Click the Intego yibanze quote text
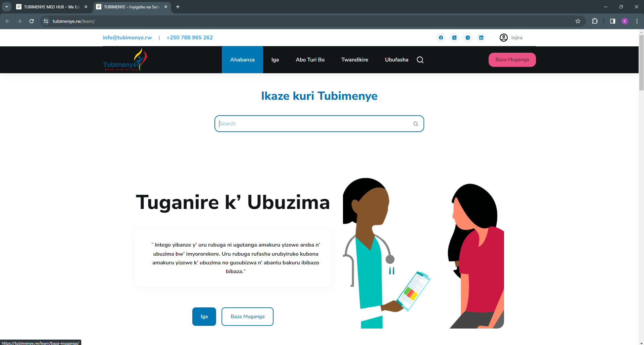 tap(236, 258)
